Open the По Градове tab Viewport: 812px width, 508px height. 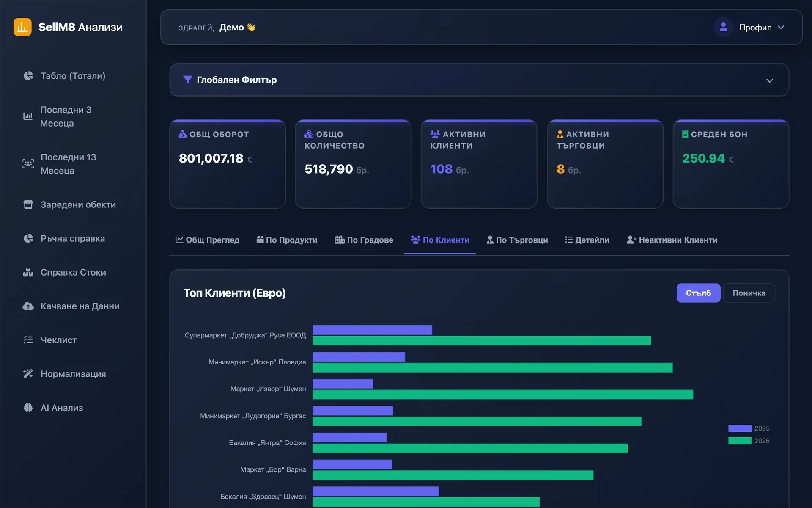coord(364,240)
